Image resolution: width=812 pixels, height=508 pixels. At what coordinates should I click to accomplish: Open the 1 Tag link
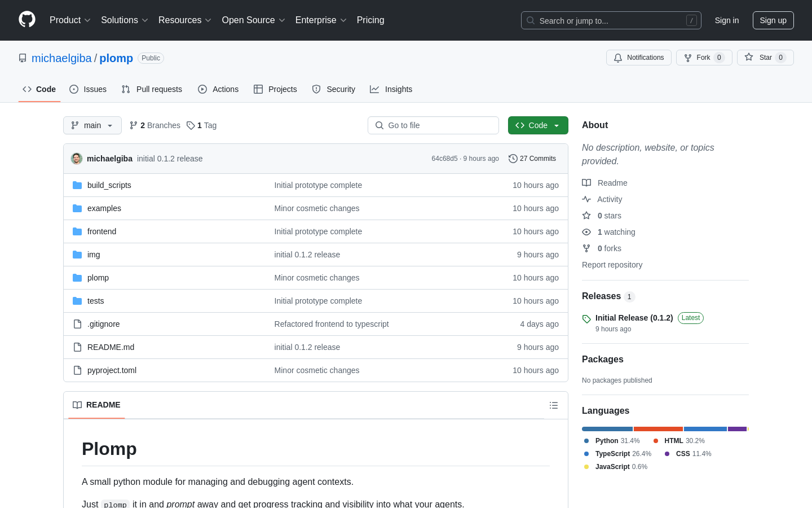(x=202, y=125)
